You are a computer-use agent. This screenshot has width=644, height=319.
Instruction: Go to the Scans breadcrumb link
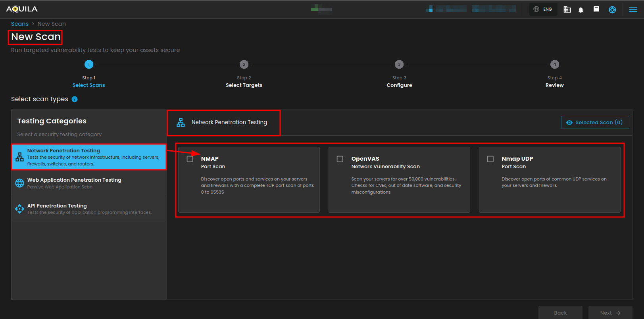coord(20,24)
